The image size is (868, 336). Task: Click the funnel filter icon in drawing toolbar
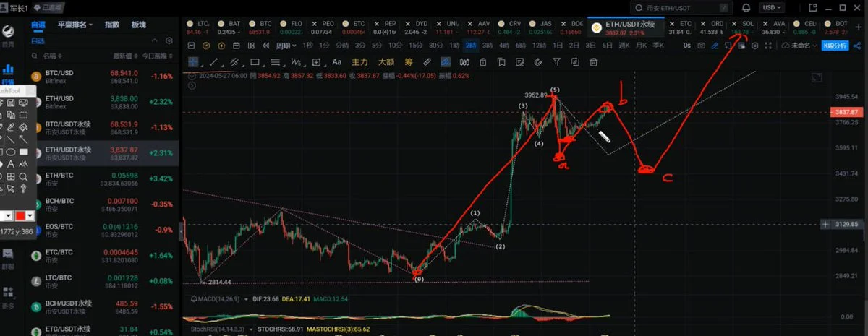pyautogui.click(x=557, y=62)
